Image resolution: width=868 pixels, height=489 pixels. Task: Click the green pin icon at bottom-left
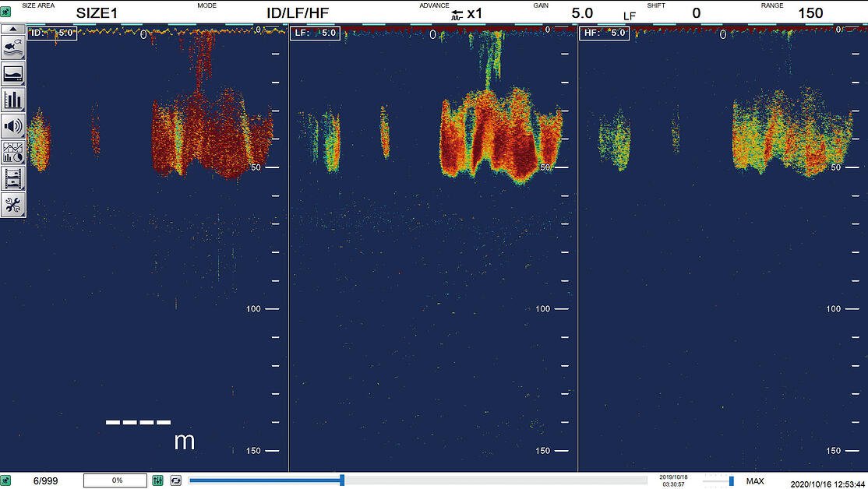(5, 480)
